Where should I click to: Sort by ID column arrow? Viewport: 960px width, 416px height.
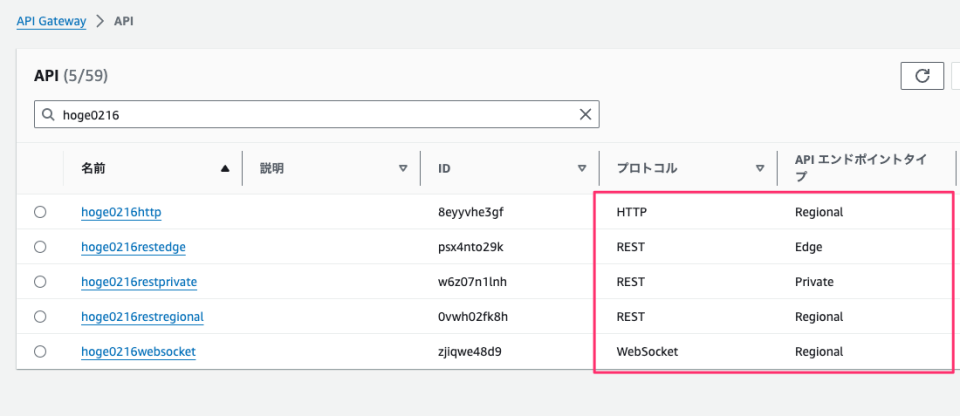[x=582, y=168]
